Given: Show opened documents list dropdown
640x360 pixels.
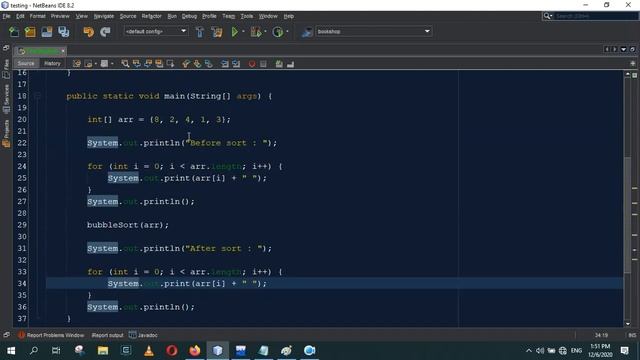Looking at the screenshot, I should click(623, 49).
